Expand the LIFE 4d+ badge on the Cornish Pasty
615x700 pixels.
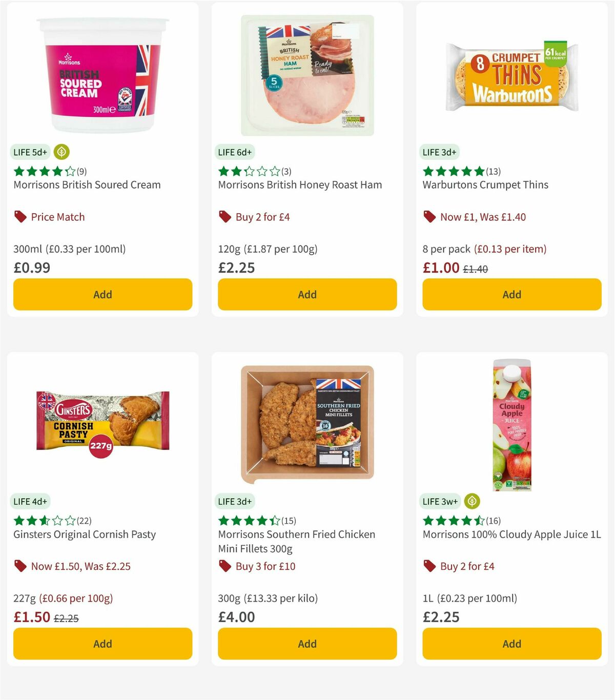[29, 501]
